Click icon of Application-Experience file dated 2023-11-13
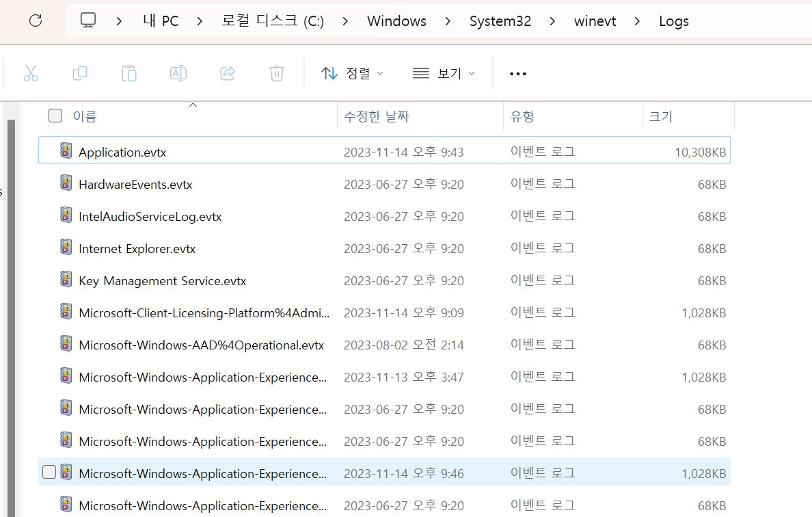This screenshot has width=812, height=517. coord(66,375)
